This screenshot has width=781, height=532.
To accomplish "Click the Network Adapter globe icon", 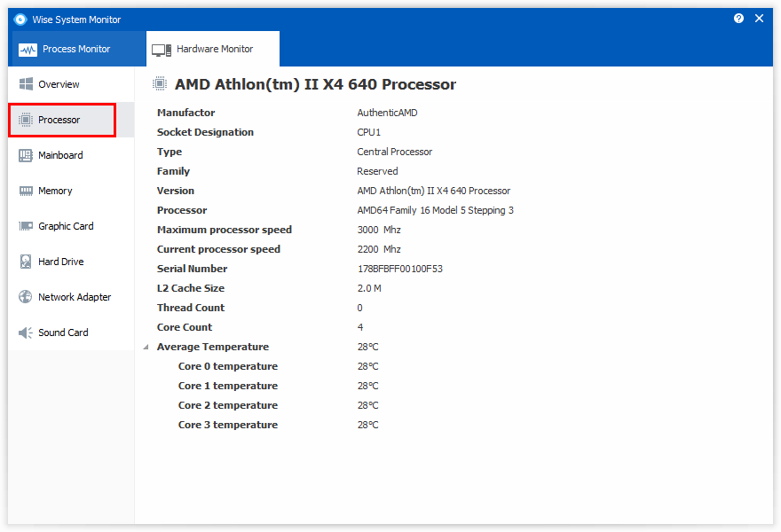I will (26, 297).
